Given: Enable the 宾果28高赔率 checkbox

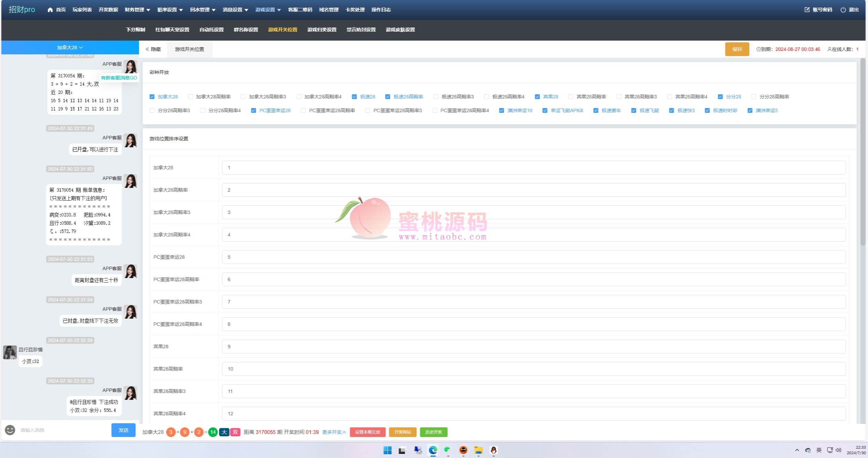Looking at the screenshot, I should pos(571,97).
